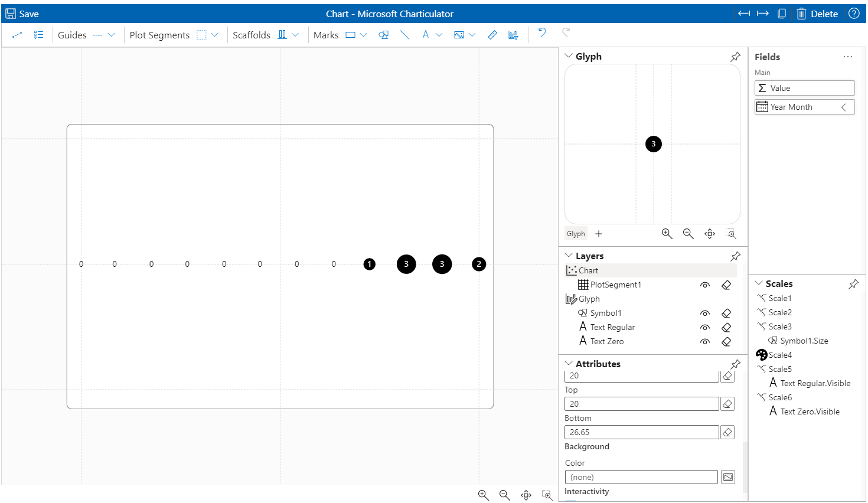Hide the Text Zero layer
The width and height of the screenshot is (868, 503).
point(705,342)
